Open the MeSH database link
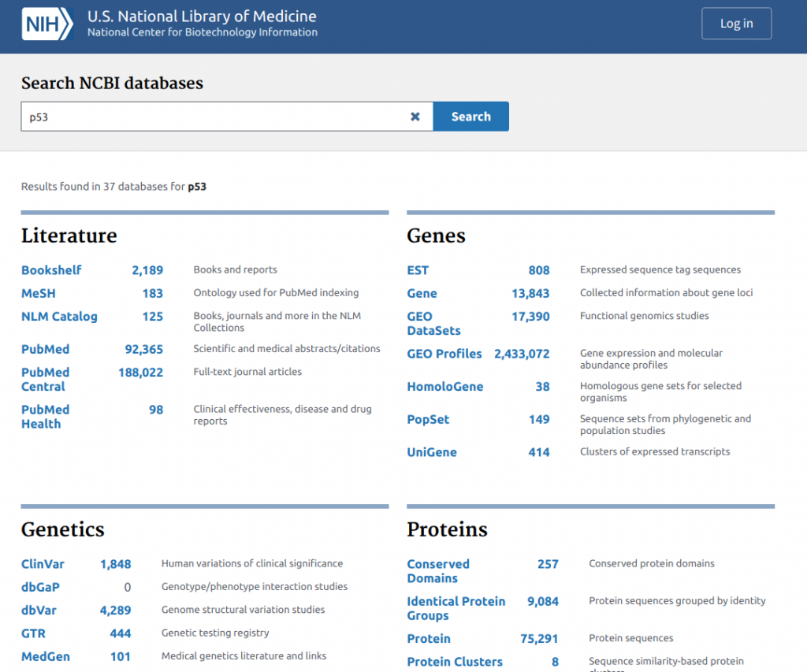Viewport: 807px width, 672px height. click(x=39, y=293)
